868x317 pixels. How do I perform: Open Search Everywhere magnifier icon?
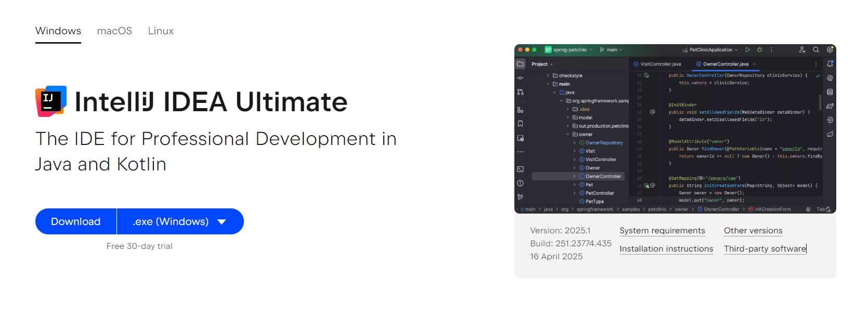pyautogui.click(x=816, y=50)
